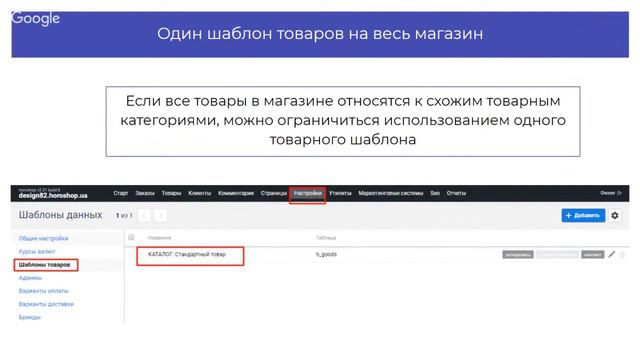The width and height of the screenshot is (640, 360).
Task: Click the design82.horoshop.ua site name
Action: [x=53, y=196]
